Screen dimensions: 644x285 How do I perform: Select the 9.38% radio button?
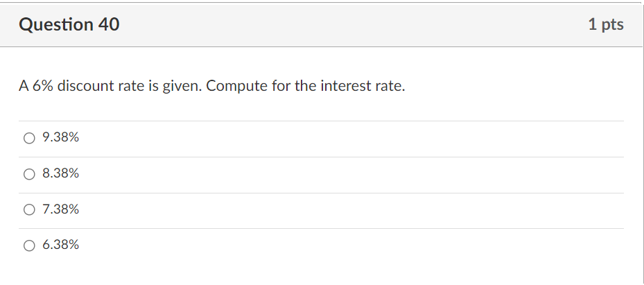[29, 138]
